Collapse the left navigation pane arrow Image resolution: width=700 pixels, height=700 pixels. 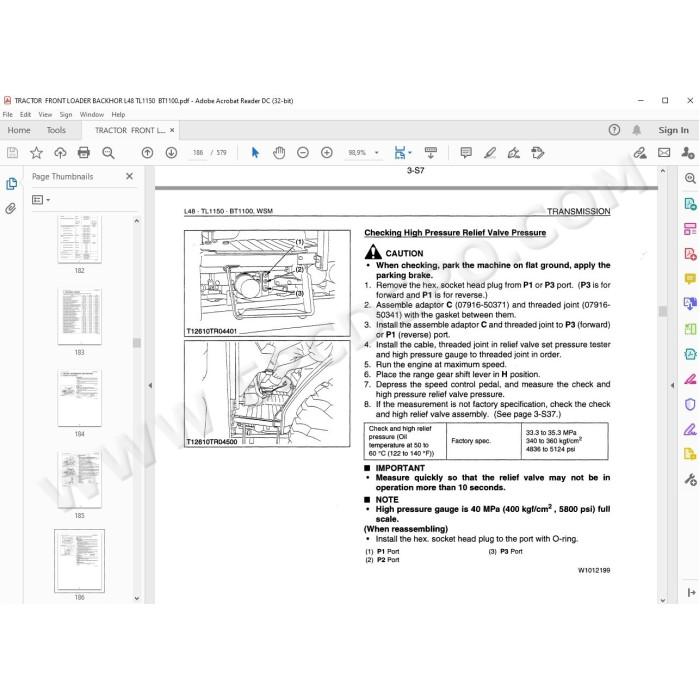(150, 385)
